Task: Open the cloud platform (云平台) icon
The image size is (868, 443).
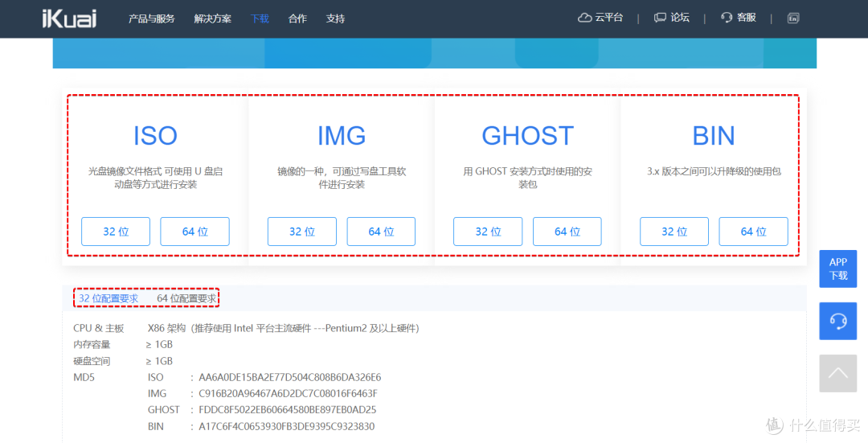Action: [x=585, y=18]
